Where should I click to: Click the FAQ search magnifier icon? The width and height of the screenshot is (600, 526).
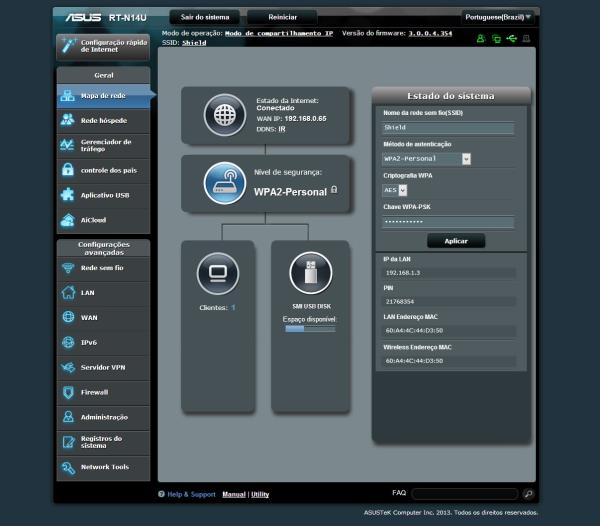pos(528,494)
